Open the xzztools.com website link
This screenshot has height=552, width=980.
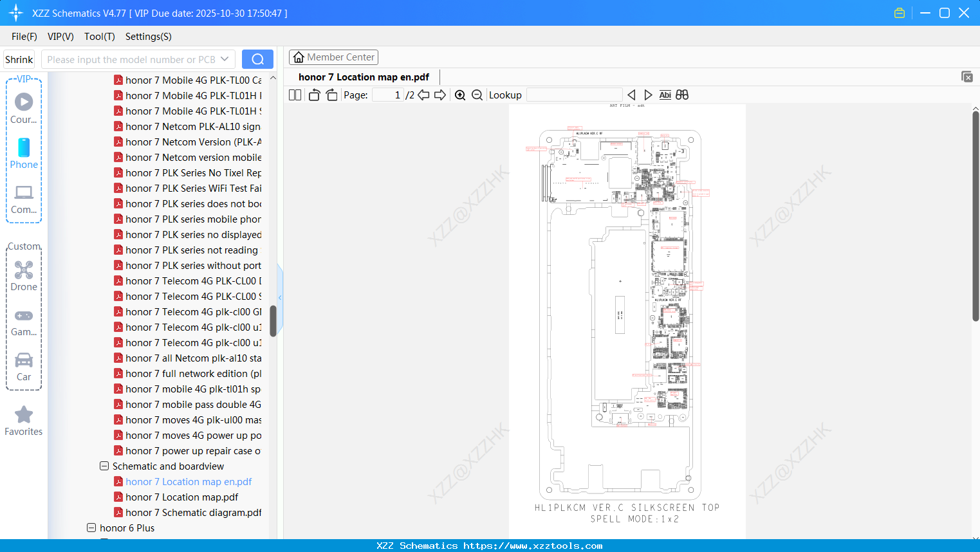[533, 546]
